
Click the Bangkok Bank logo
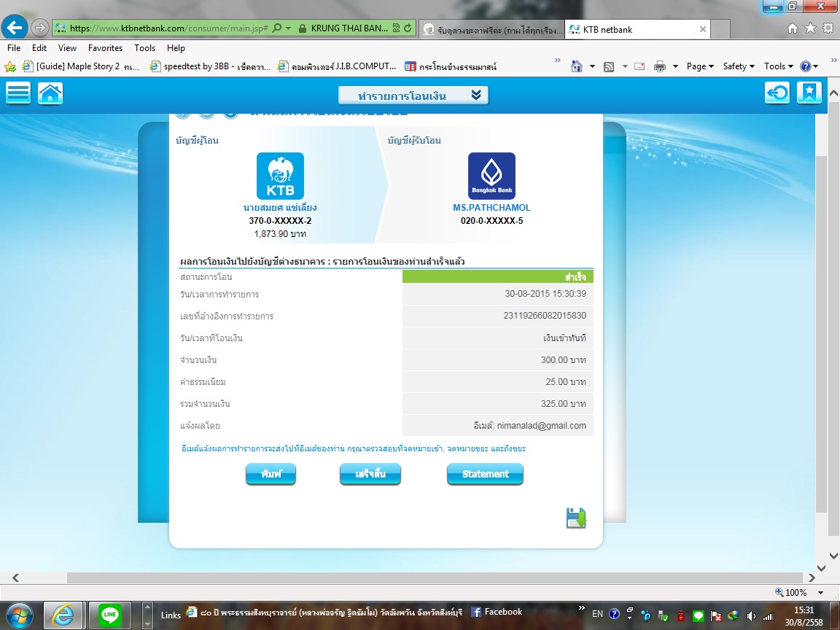point(491,176)
